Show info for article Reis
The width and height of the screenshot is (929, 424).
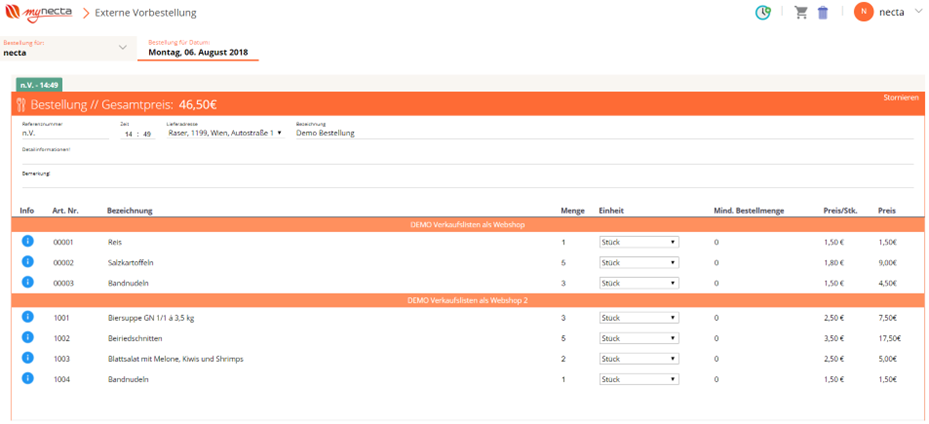(x=28, y=242)
